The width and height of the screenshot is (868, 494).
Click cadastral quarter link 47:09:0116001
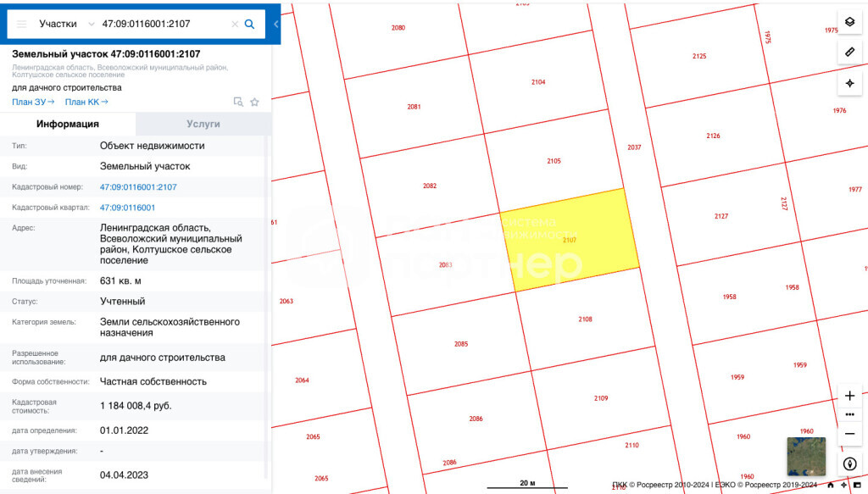(127, 208)
